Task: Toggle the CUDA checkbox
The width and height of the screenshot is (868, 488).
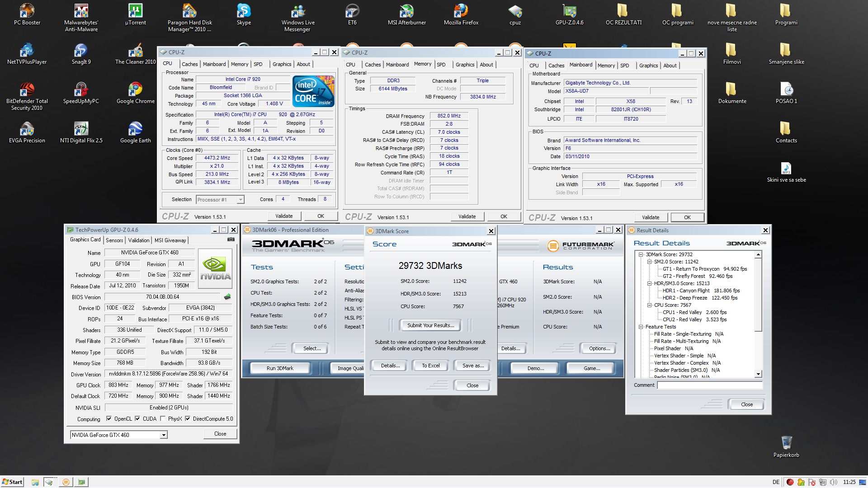Action: (137, 419)
